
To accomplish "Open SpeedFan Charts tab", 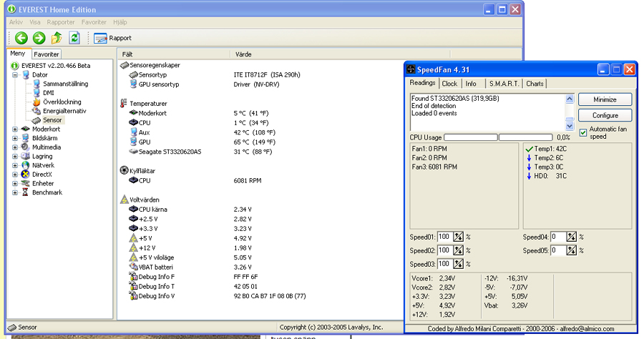I will (535, 84).
